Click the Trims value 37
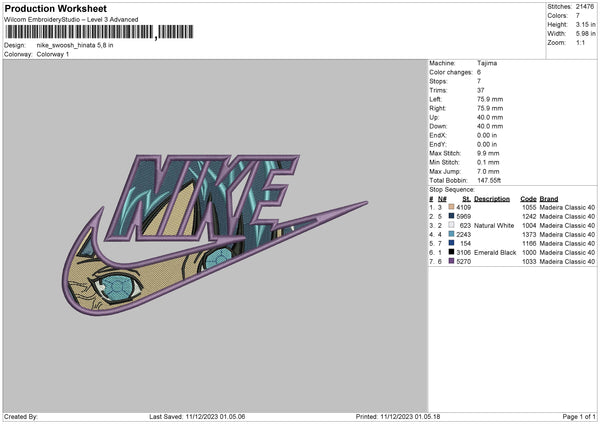This screenshot has width=600, height=424. point(481,90)
